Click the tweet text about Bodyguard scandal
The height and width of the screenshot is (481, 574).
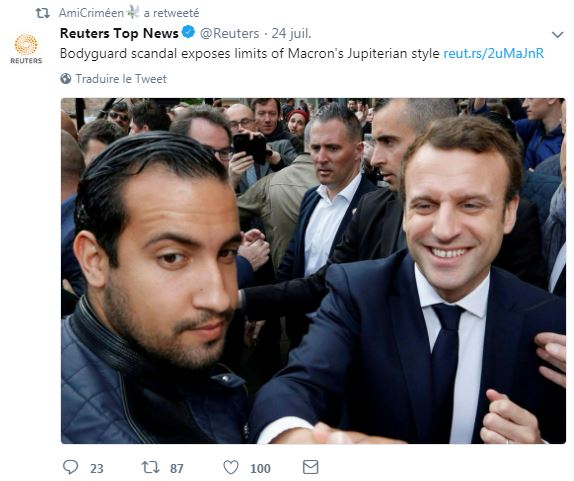[249, 53]
